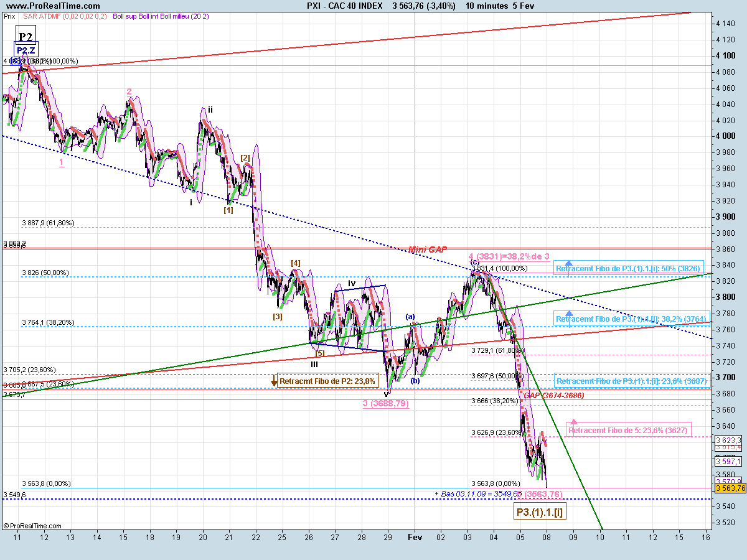Click the 3 666 (38,20%) Fibonacci label
Image resolution: width=747 pixels, height=560 pixels.
[495, 401]
